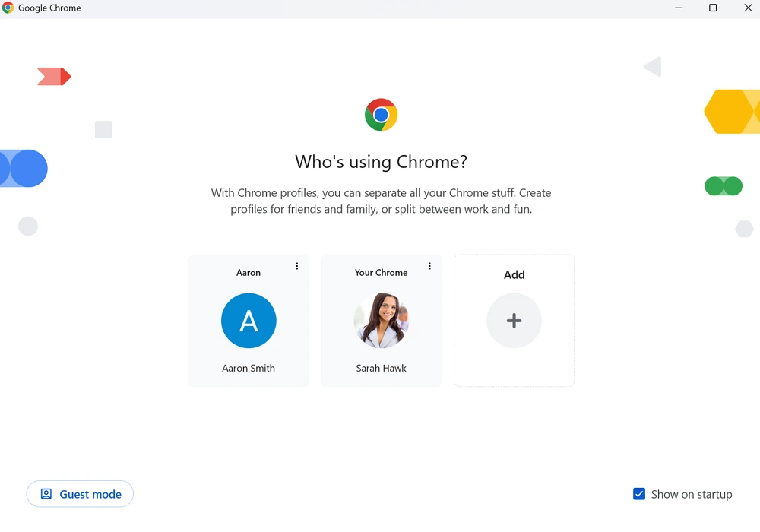The width and height of the screenshot is (760, 532).
Task: Click the "Aaron Smith" name label
Action: [249, 368]
